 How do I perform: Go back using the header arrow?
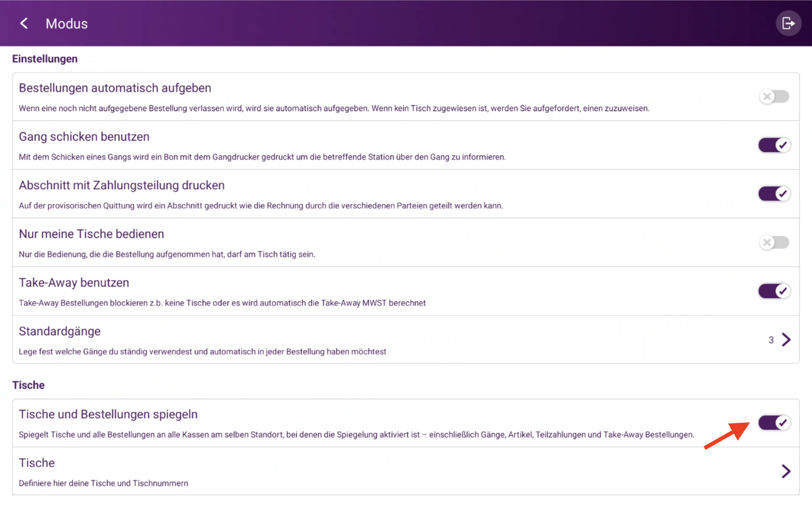24,23
